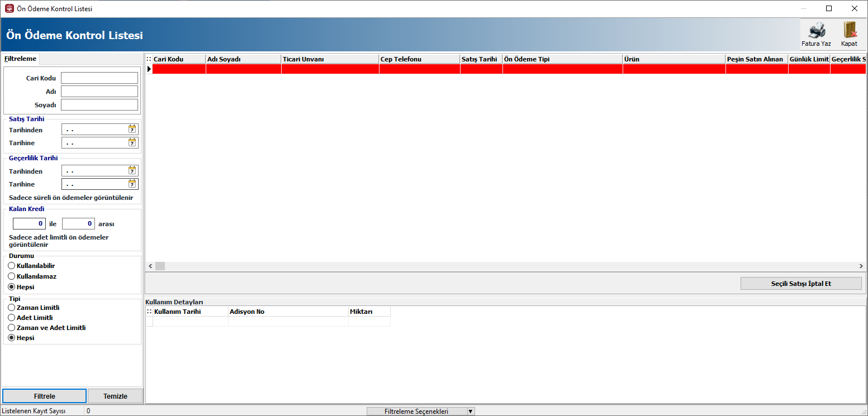This screenshot has width=868, height=416.
Task: Sort by Ön Ödeme Tipi column header
Action: pos(563,59)
